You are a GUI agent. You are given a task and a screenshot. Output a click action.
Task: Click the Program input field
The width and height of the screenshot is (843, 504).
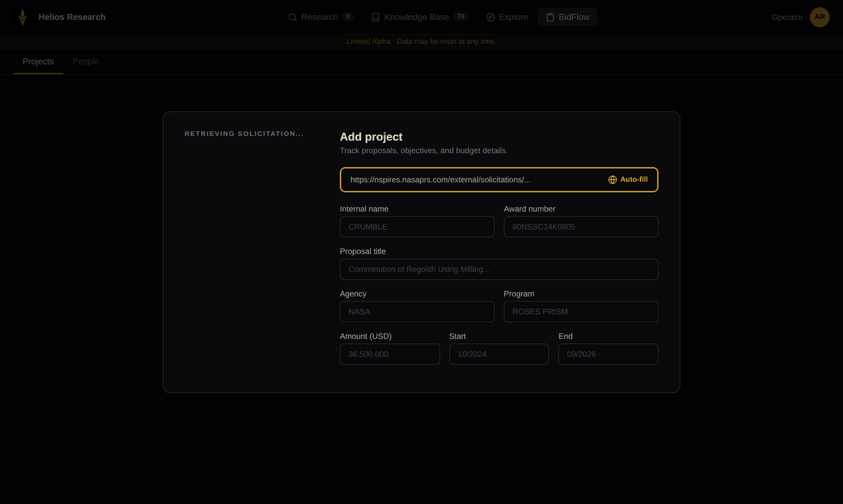(581, 312)
